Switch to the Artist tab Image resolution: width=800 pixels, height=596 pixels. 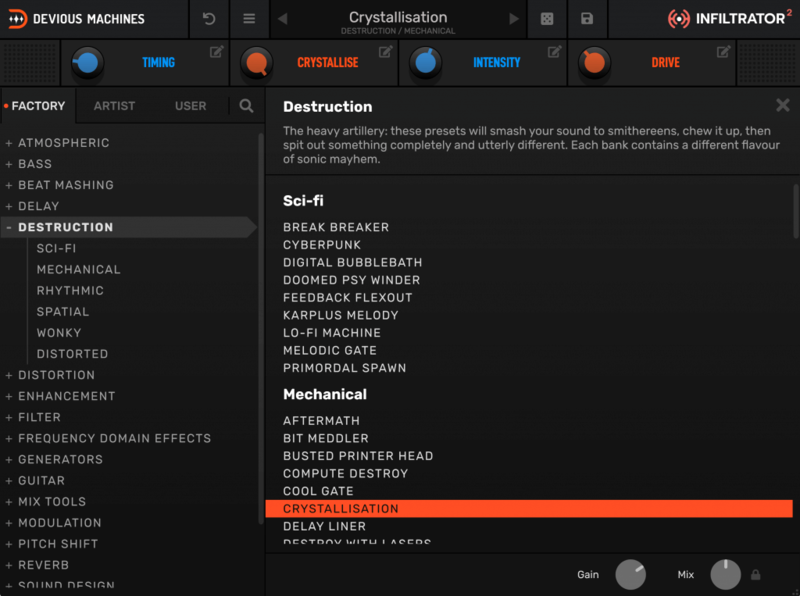[114, 105]
